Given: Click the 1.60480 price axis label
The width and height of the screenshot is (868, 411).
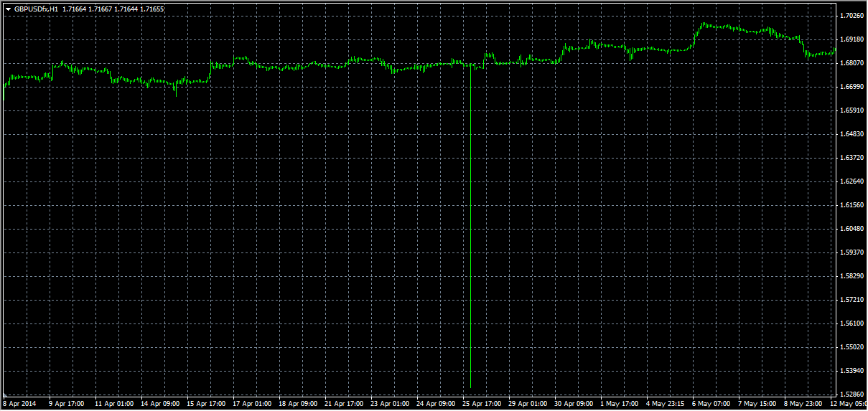Looking at the screenshot, I should pos(851,228).
